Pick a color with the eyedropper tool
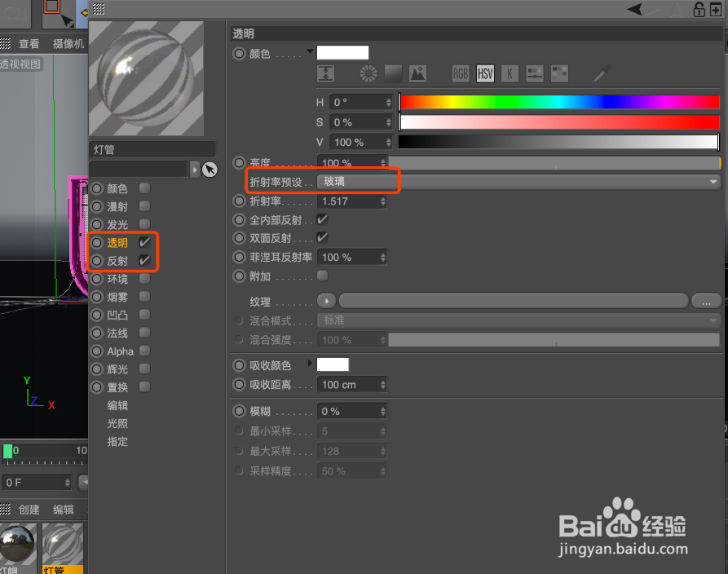The width and height of the screenshot is (728, 574). pyautogui.click(x=602, y=73)
